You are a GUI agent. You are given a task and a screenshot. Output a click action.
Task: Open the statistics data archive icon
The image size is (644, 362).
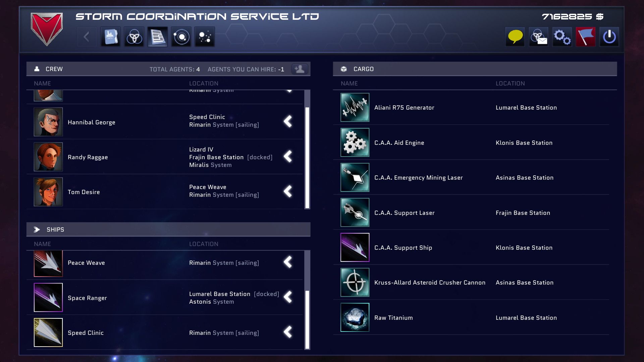click(x=110, y=37)
